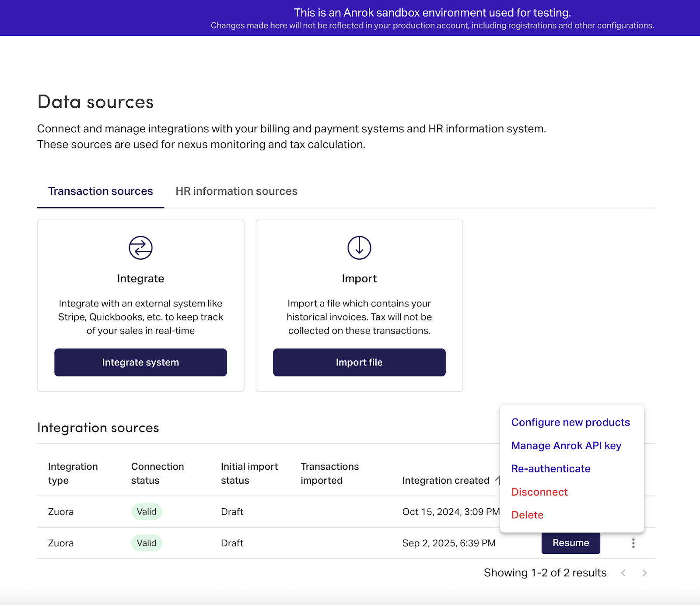
Task: Go to the next results page
Action: click(x=644, y=573)
